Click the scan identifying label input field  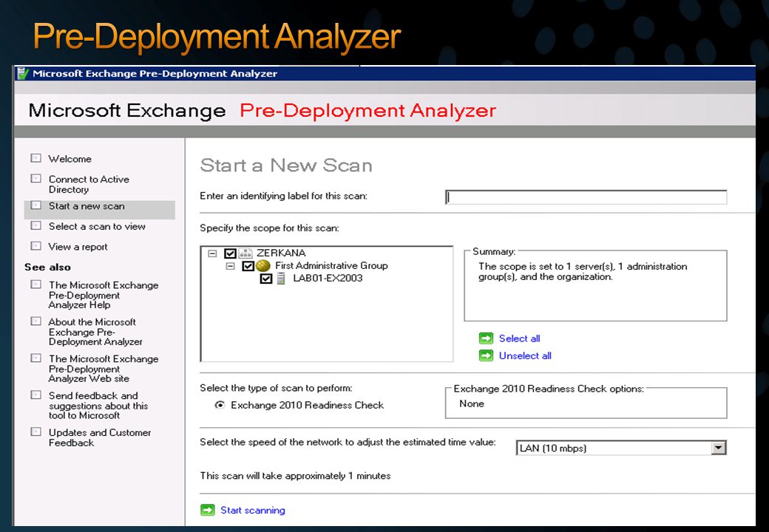586,197
